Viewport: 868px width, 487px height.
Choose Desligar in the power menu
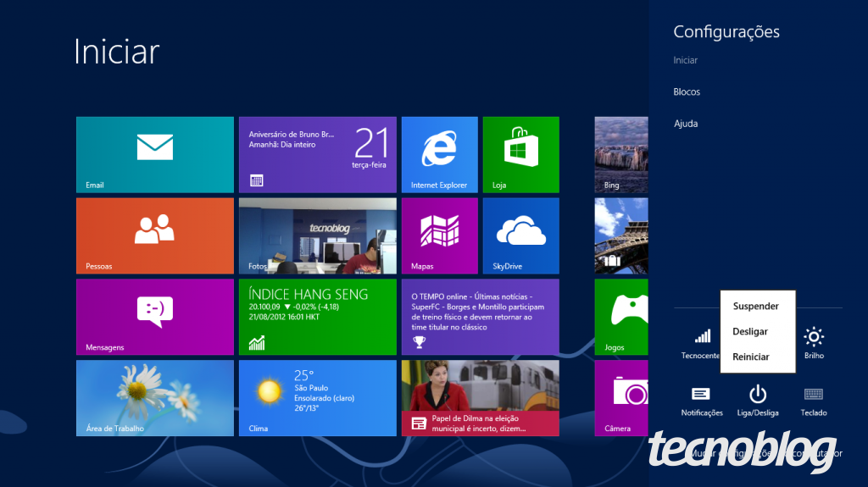tap(750, 331)
